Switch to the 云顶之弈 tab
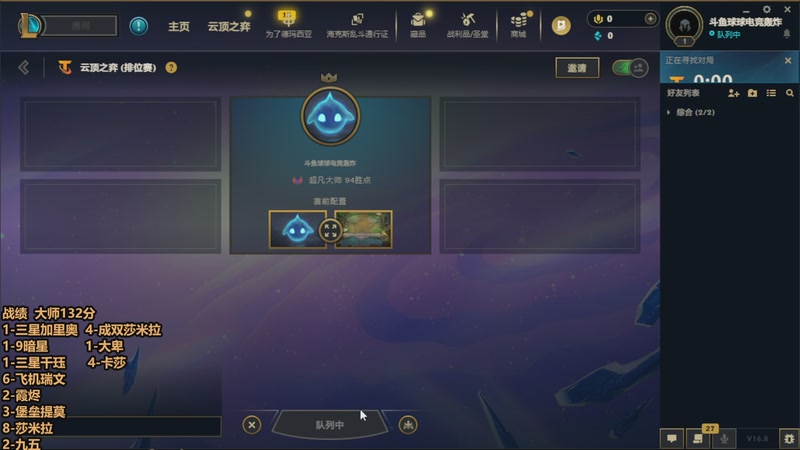The image size is (800, 450). [x=229, y=26]
